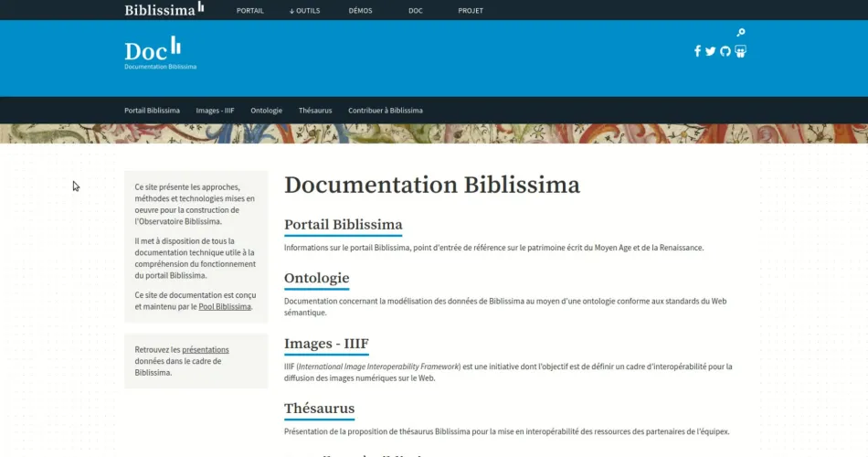Open the Facebook social icon

698,51
